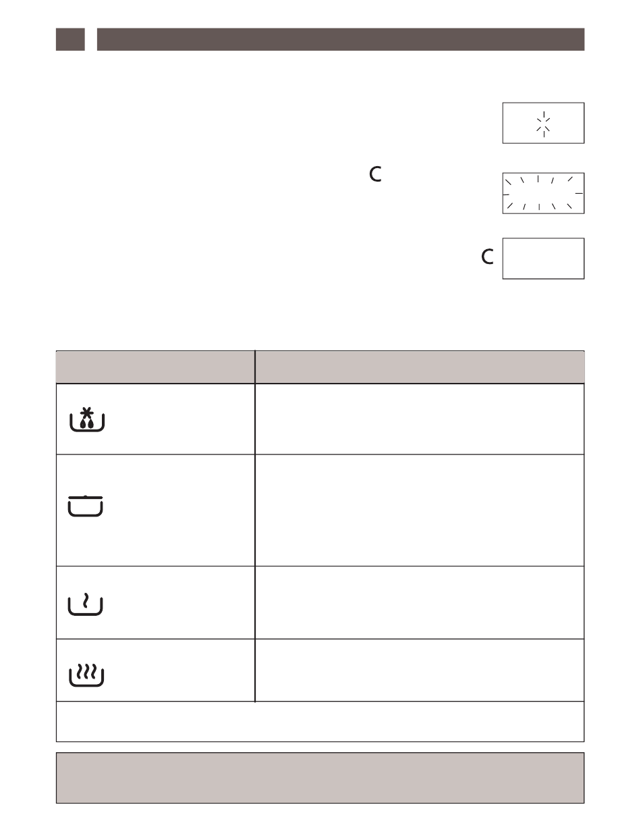Click the blinking star indicator in display box
641x840 pixels.
(x=543, y=124)
